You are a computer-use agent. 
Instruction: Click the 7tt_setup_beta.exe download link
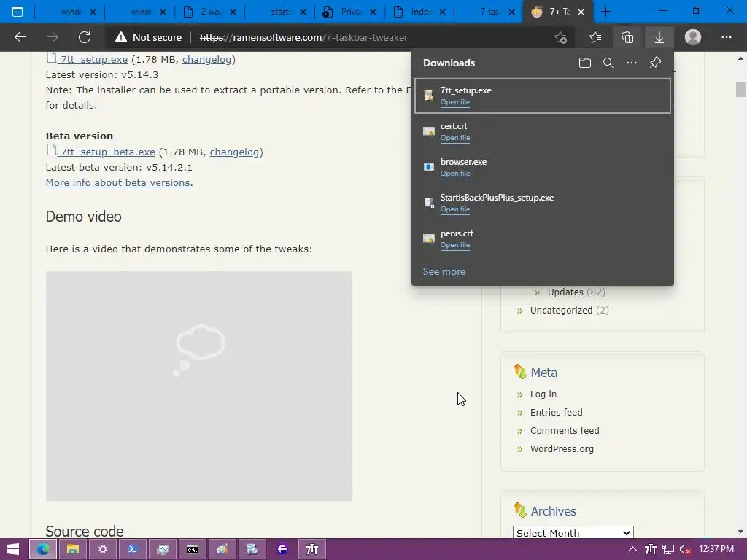[108, 152]
